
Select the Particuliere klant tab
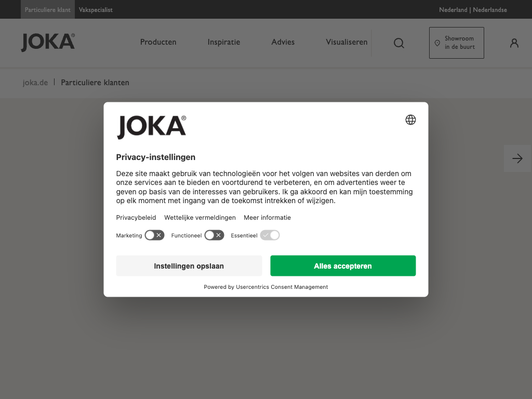pyautogui.click(x=47, y=10)
